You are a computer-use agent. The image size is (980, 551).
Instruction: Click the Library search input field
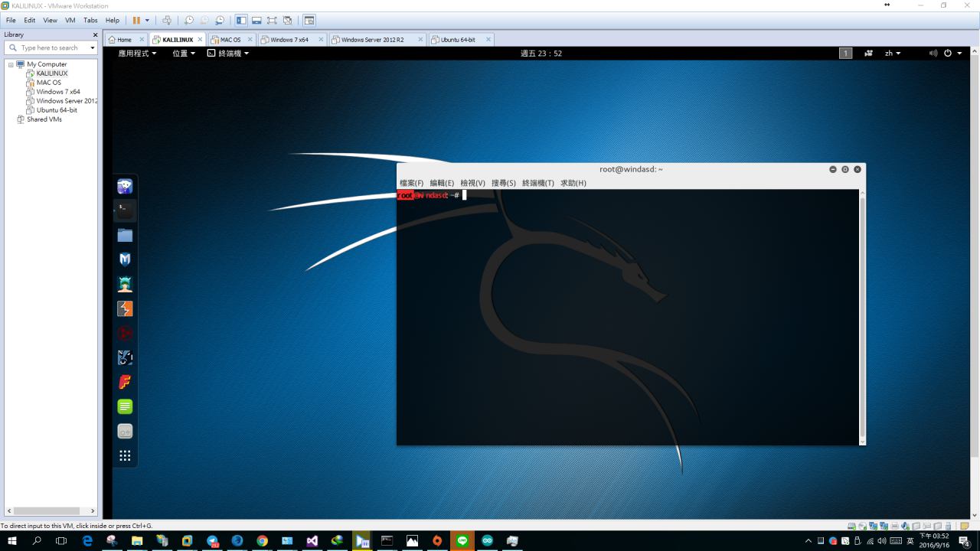click(50, 47)
